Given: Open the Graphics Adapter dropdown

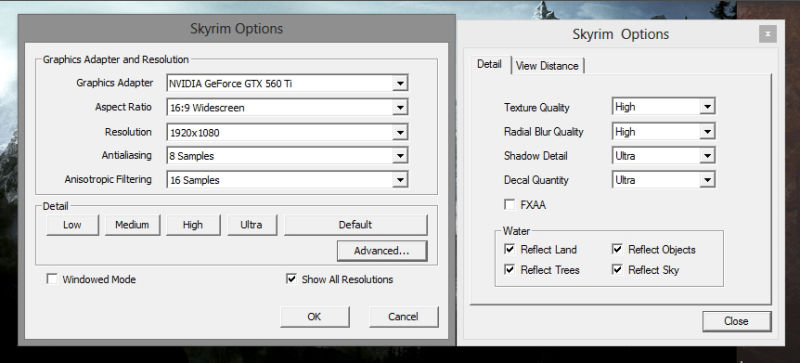Looking at the screenshot, I should click(287, 83).
